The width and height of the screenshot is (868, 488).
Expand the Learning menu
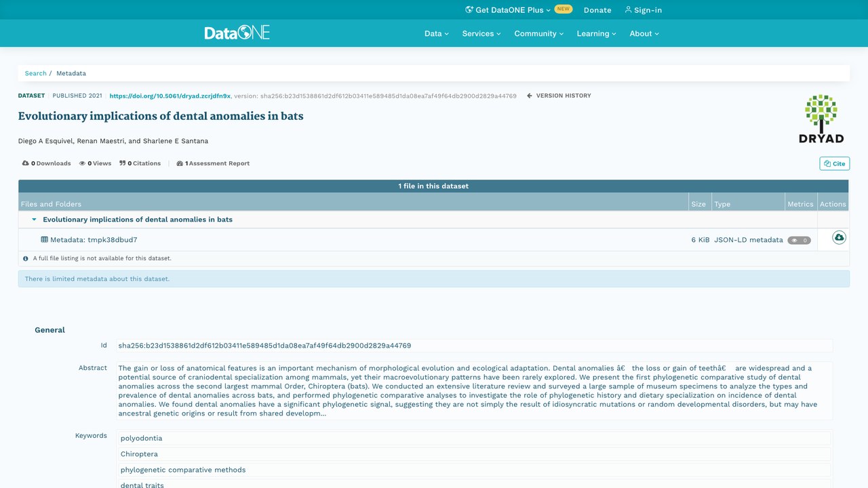click(596, 33)
